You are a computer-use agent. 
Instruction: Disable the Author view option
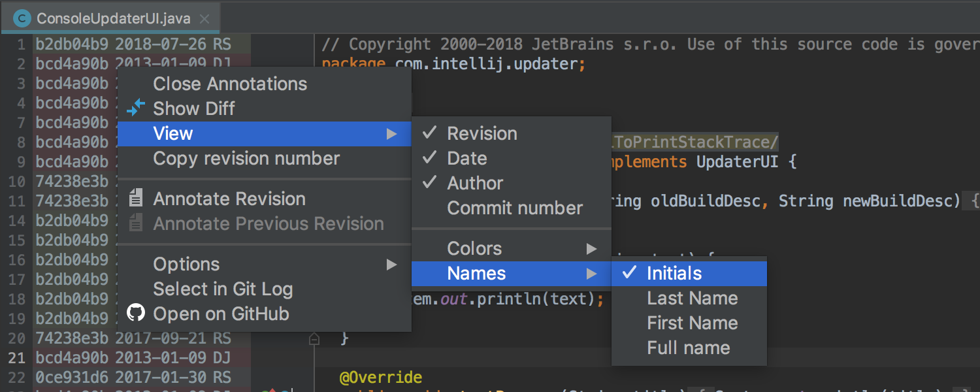pyautogui.click(x=512, y=183)
